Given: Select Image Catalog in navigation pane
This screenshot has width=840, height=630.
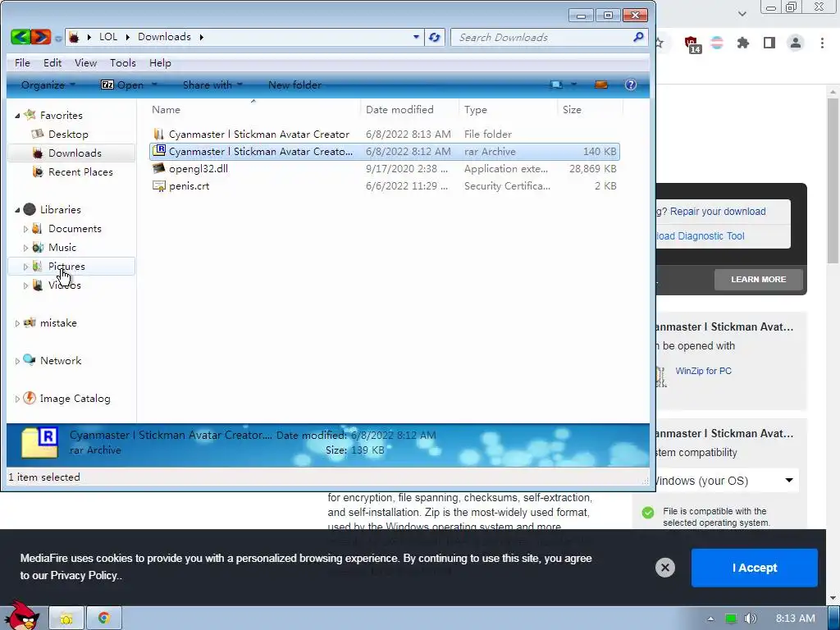Looking at the screenshot, I should (x=75, y=398).
